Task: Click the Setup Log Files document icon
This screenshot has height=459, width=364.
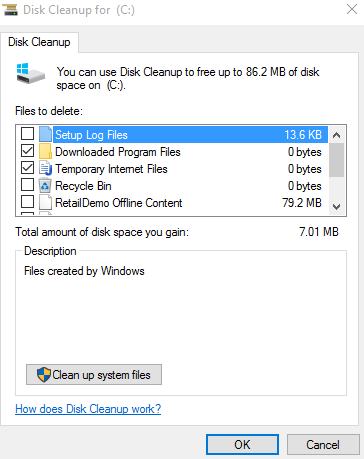Action: [x=45, y=134]
